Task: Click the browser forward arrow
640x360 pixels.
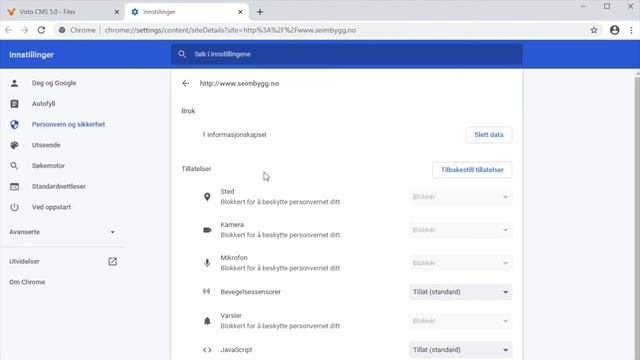Action: [24, 30]
